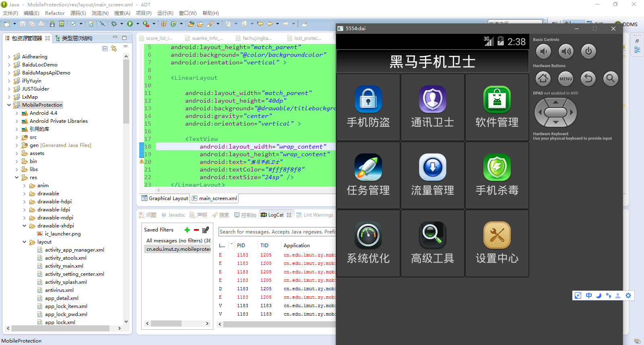Open the Android Virtual Device Manager icon
The width and height of the screenshot is (644, 345).
62,24
